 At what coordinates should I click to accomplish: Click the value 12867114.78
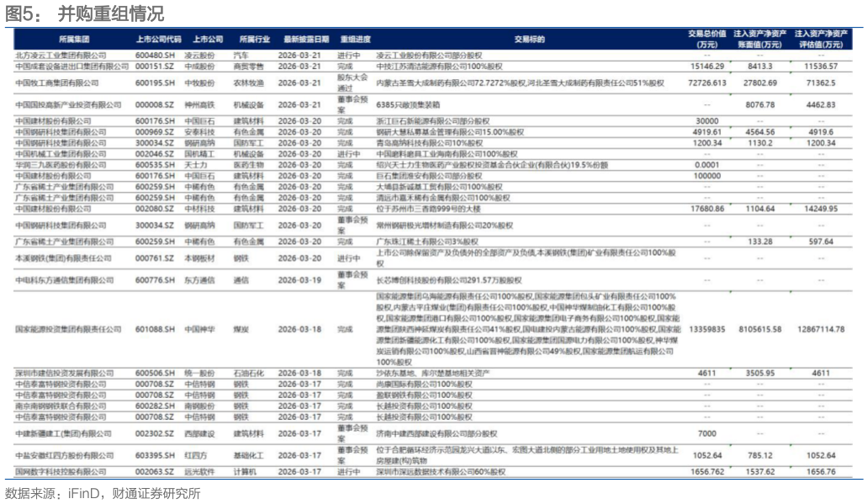coord(821,330)
